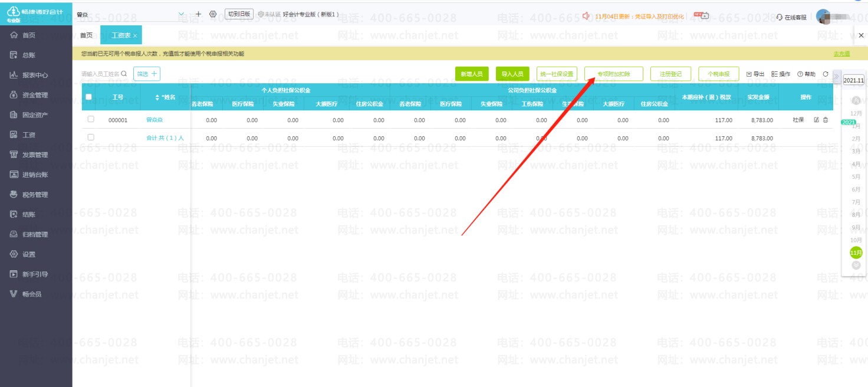
Task: Click the green 新增人员 button
Action: click(472, 74)
